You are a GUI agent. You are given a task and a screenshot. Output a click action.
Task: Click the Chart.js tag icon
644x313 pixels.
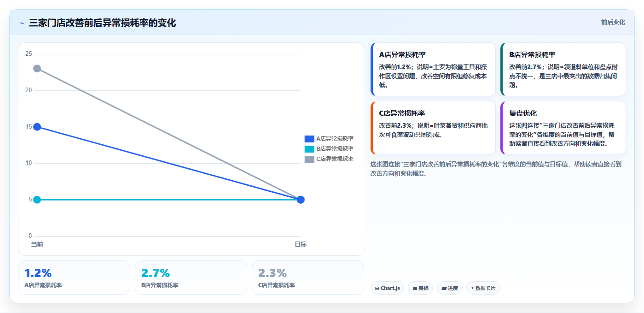(x=377, y=289)
